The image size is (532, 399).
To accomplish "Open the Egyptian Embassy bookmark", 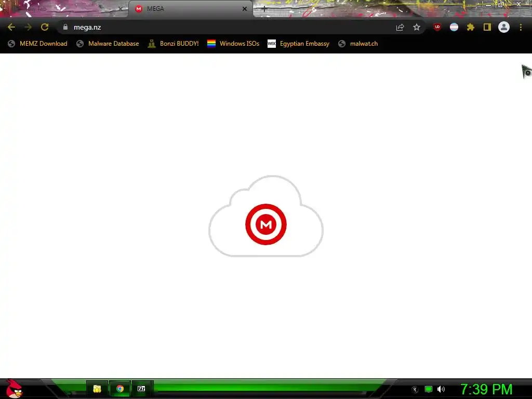I will pos(299,44).
